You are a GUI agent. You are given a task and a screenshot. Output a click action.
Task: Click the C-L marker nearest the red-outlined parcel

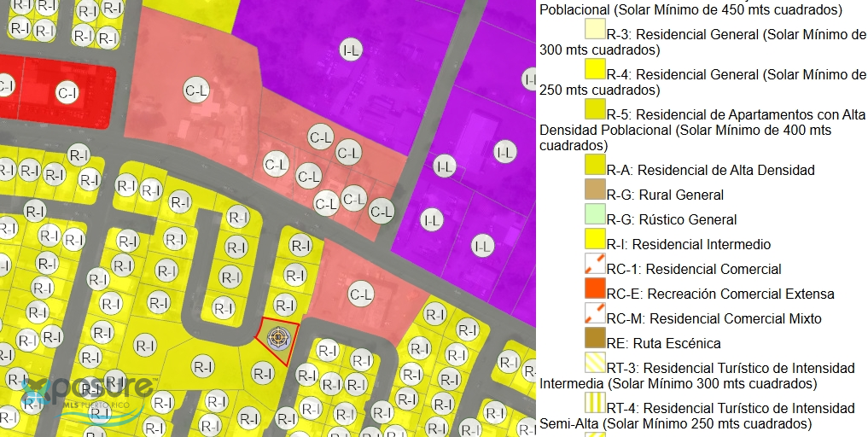(361, 295)
